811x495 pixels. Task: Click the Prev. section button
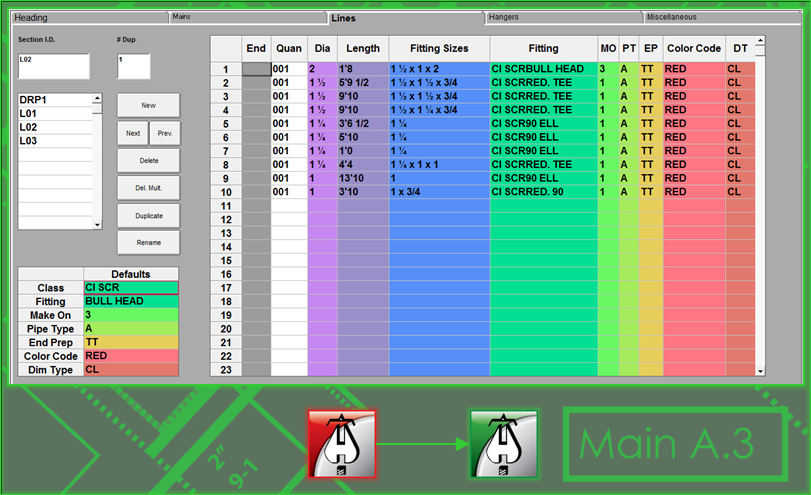point(164,133)
